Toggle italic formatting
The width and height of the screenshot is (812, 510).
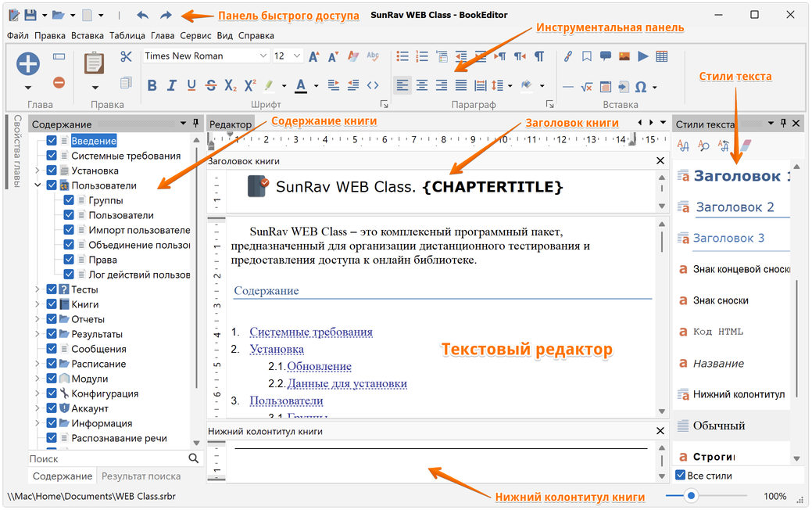(x=172, y=85)
